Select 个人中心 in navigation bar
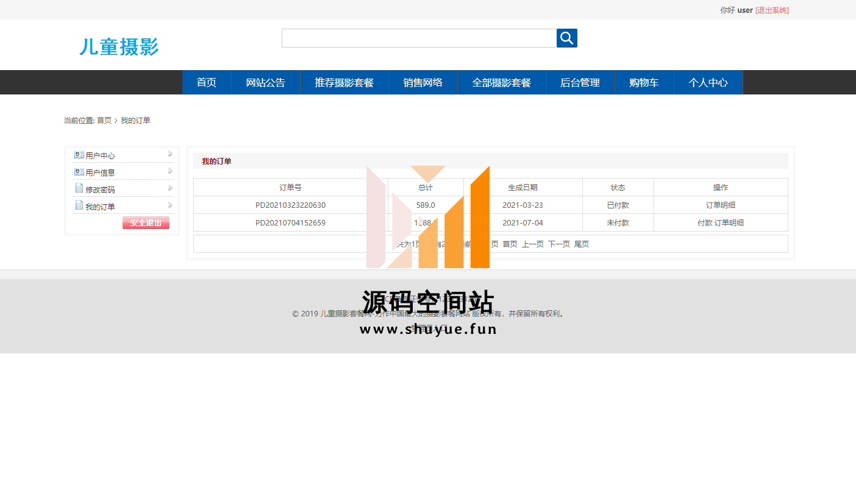Image resolution: width=856 pixels, height=504 pixels. point(708,83)
